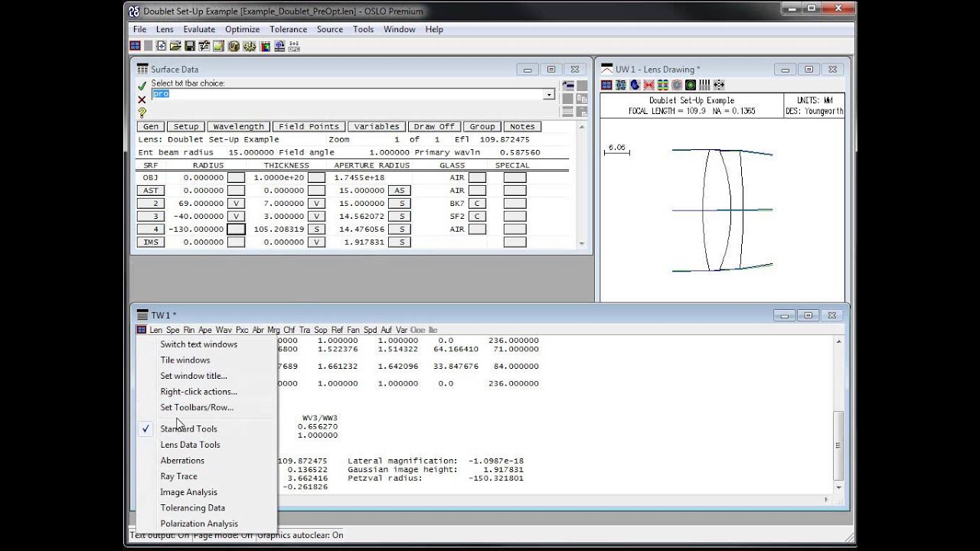The height and width of the screenshot is (551, 980).
Task: Click the blue 3D shaded lens icon
Action: [635, 85]
